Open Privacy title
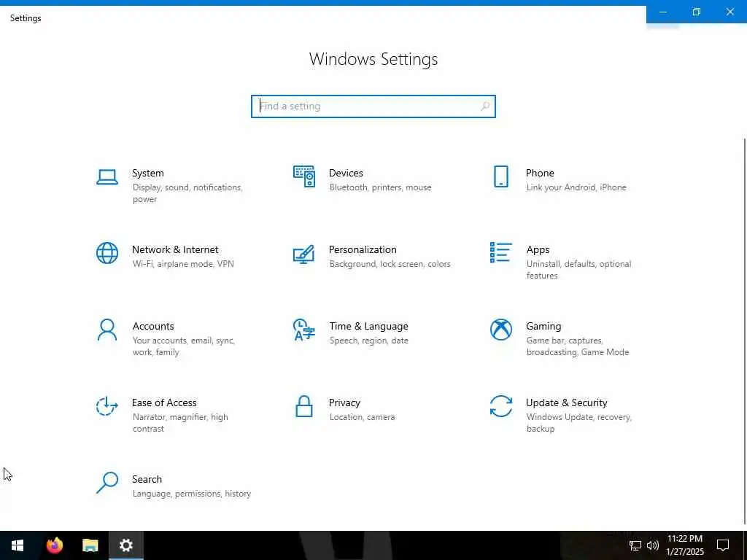 coord(344,402)
